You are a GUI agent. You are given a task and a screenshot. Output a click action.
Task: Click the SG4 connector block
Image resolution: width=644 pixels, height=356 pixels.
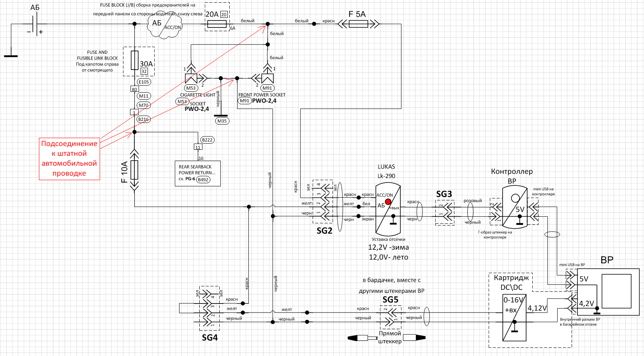click(x=209, y=308)
